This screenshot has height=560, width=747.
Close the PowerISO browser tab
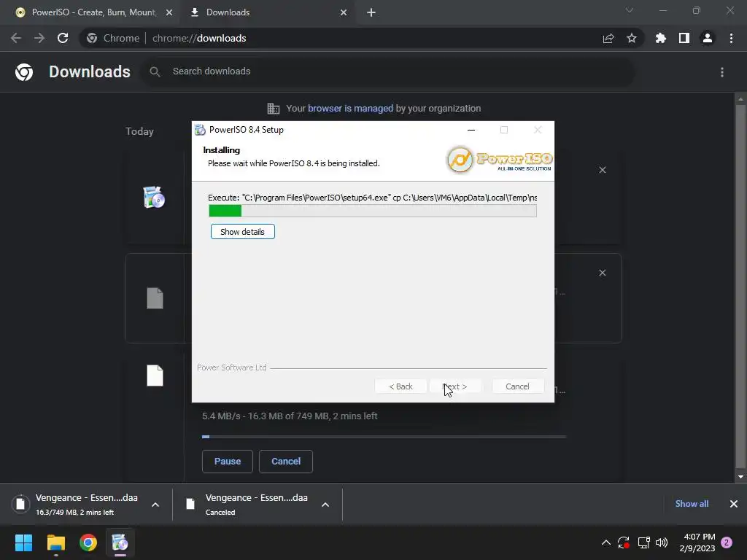(169, 12)
